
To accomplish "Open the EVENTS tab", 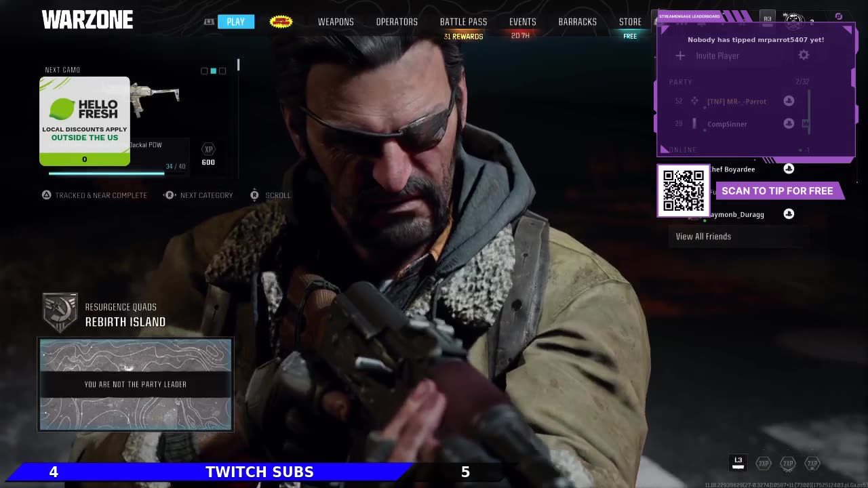I will coord(523,22).
